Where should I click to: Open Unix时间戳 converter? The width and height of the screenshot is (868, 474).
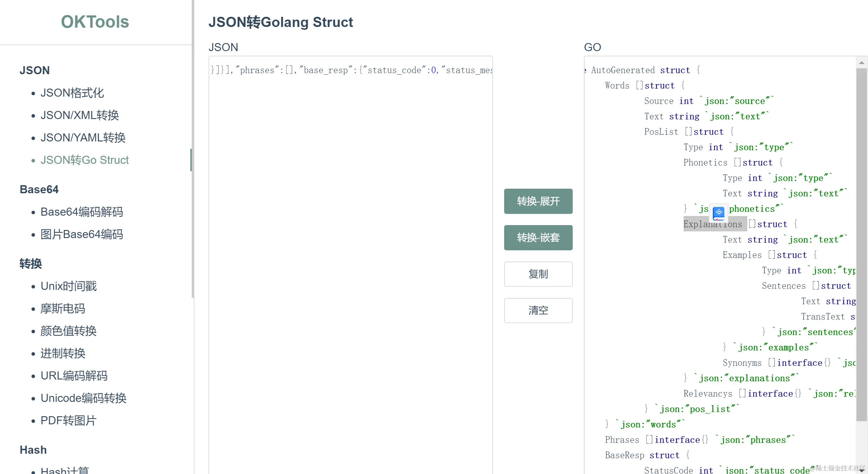(69, 286)
